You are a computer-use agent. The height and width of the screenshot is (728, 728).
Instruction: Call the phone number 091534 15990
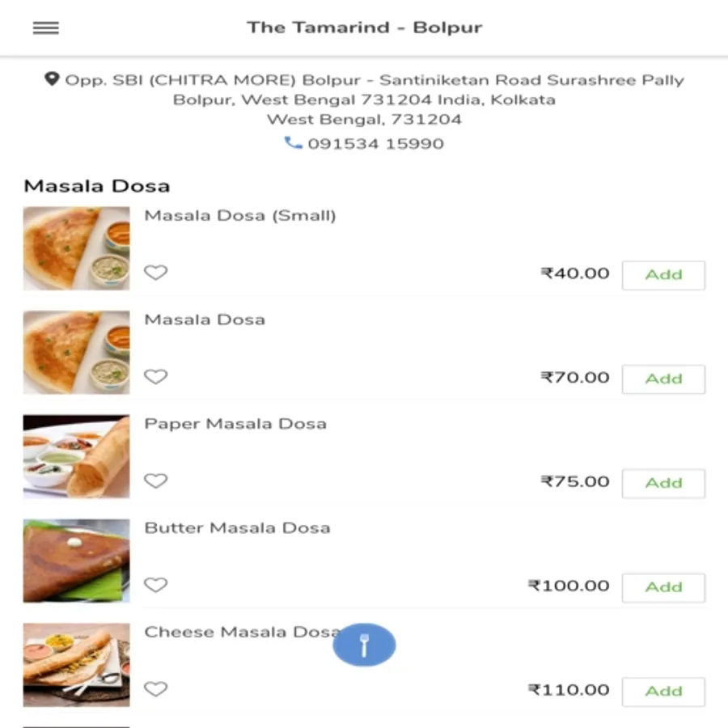pos(375,143)
